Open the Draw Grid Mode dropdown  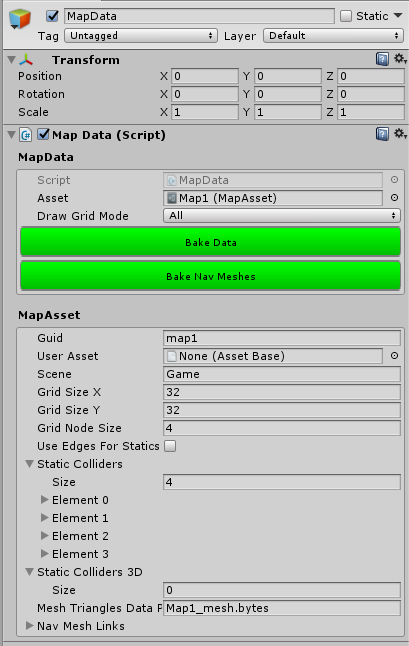click(282, 215)
